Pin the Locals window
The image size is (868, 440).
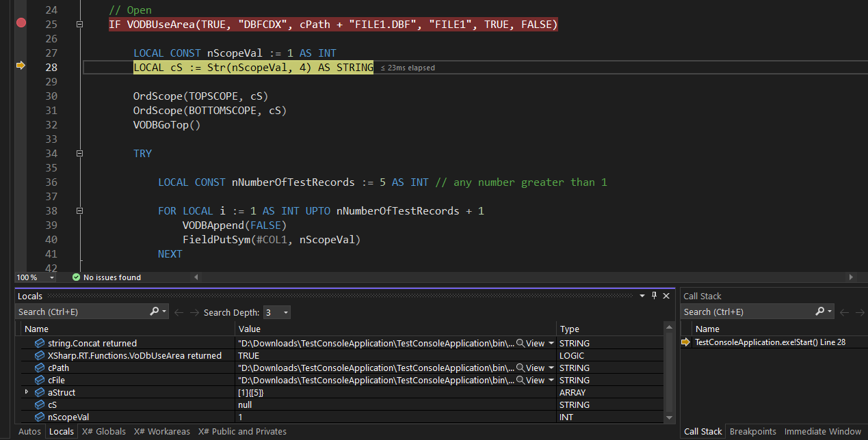(655, 295)
